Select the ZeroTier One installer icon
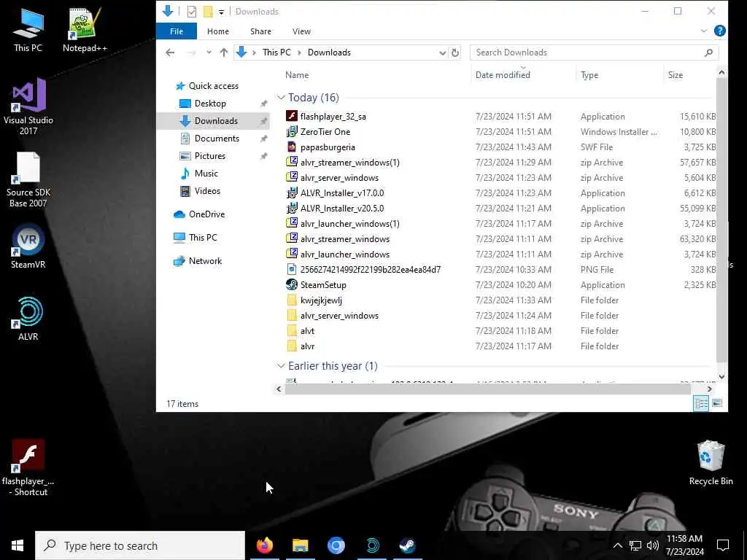This screenshot has height=560, width=747. 292,131
